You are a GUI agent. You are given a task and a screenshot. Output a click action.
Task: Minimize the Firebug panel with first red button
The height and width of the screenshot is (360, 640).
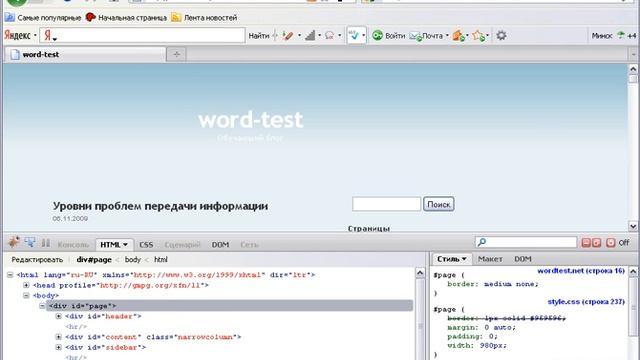click(586, 243)
